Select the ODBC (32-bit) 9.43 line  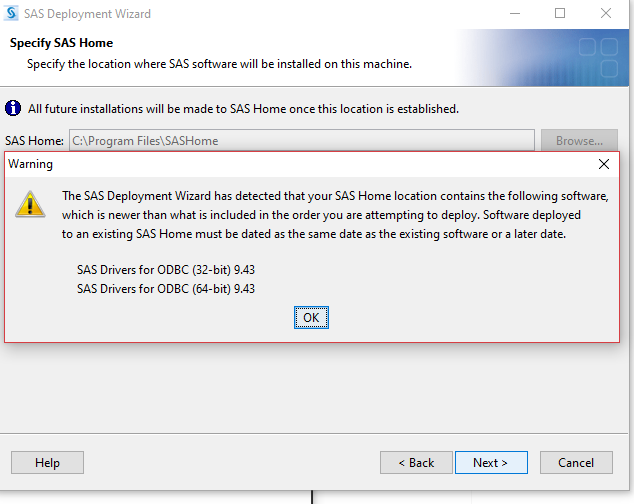tap(166, 270)
